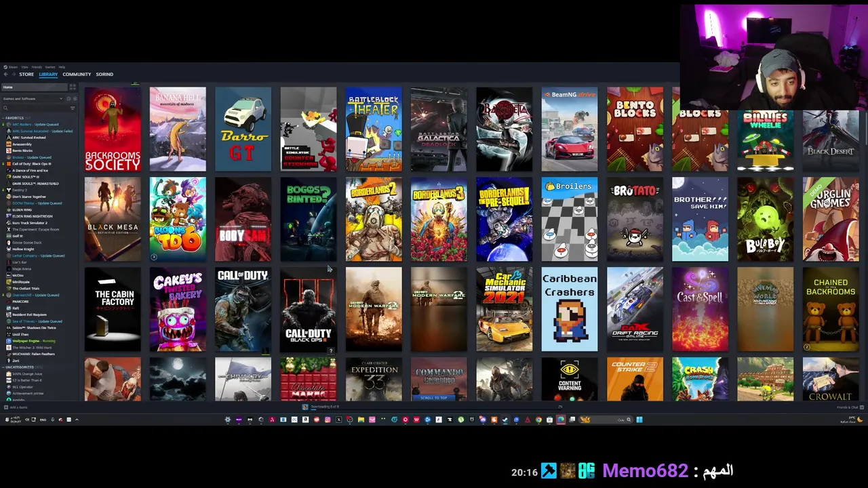Open the SORIND profile tab
This screenshot has height=488, width=868.
[104, 74]
